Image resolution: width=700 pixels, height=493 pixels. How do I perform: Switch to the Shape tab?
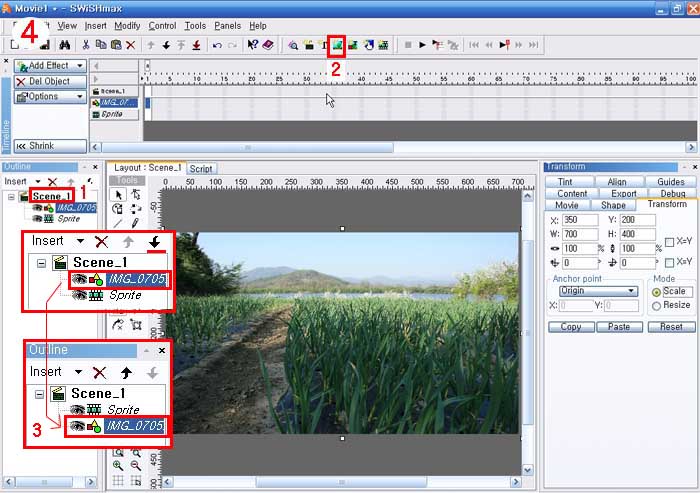613,205
